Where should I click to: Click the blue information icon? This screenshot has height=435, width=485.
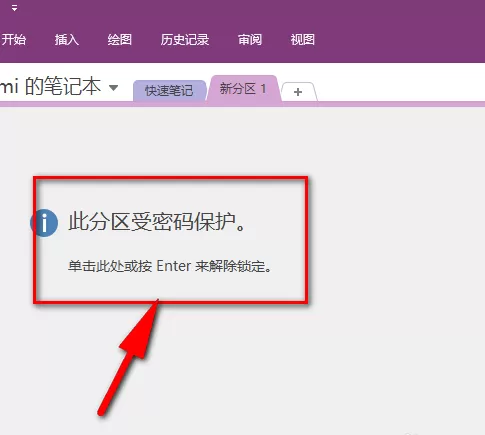coord(44,223)
